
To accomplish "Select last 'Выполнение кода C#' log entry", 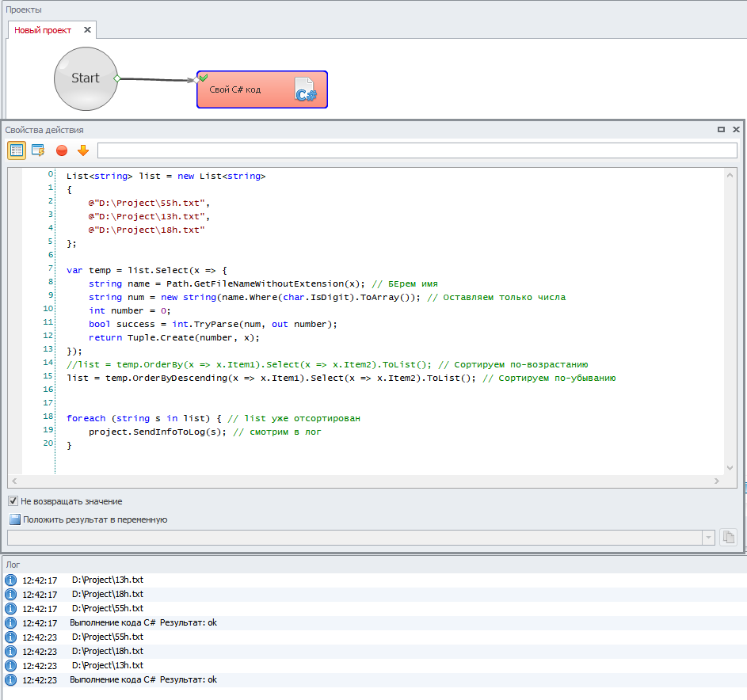I will [143, 679].
